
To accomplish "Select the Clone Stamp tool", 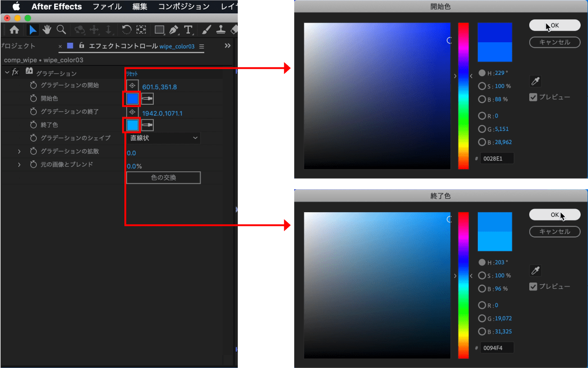I will tap(221, 30).
